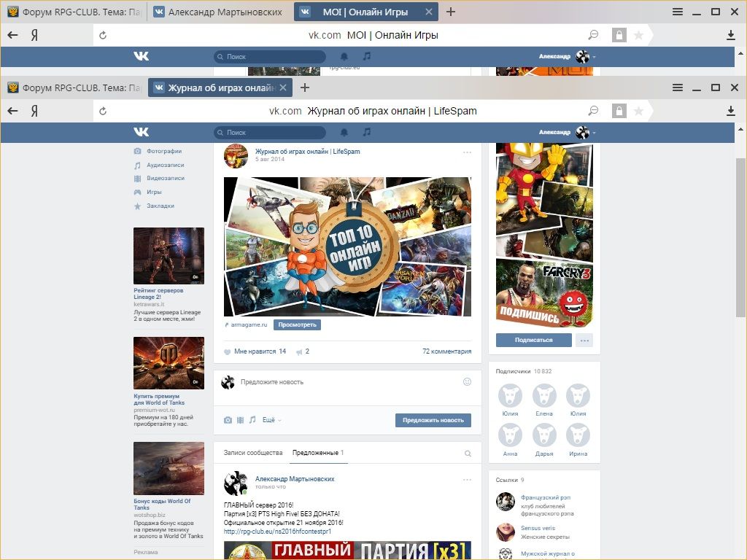This screenshot has height=560, width=747.
Task: Open 'Видеозаписи' in left sidebar
Action: (x=160, y=178)
